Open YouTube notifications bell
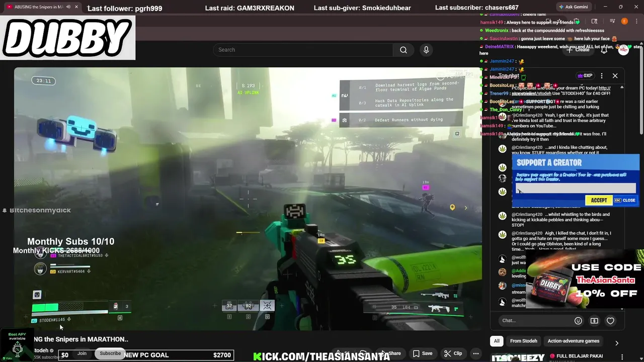644x362 pixels. click(x=604, y=50)
